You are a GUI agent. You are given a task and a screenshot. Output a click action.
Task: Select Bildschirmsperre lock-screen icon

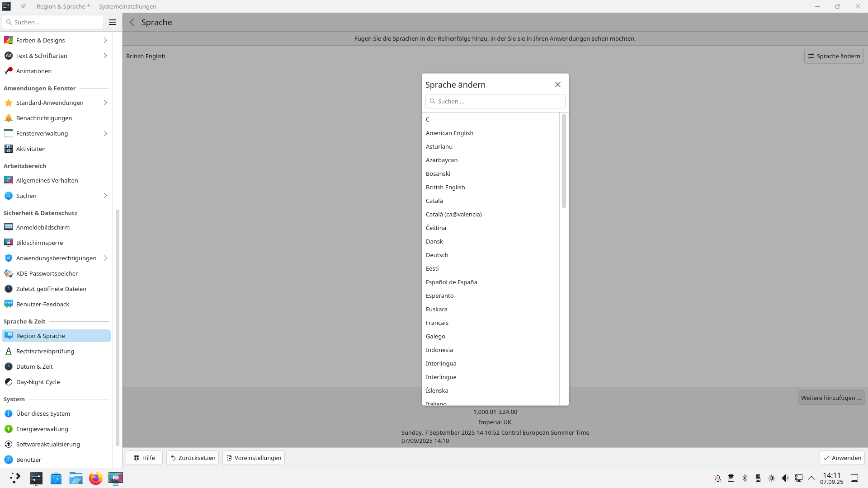pyautogui.click(x=8, y=243)
